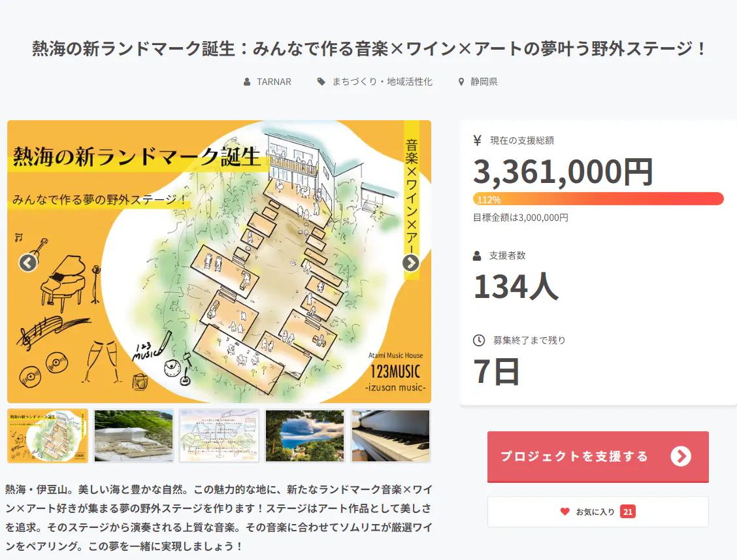Click the arrow icon in the support button

[680, 456]
